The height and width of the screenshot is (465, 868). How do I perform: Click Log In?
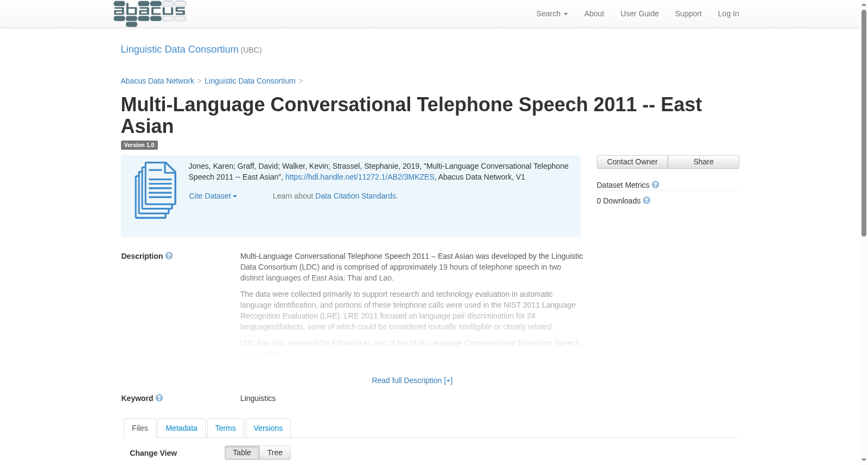(728, 14)
